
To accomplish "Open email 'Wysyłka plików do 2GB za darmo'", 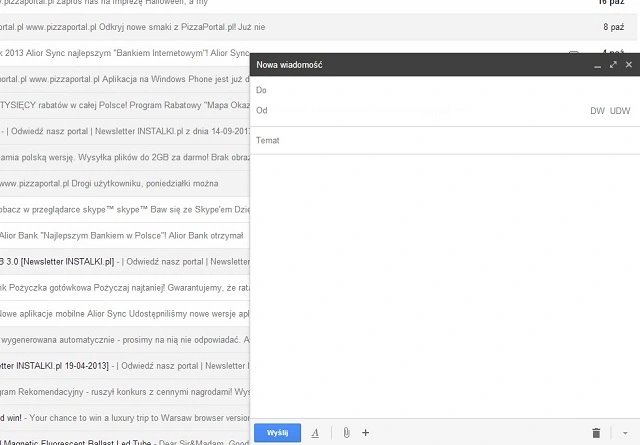I will tap(124, 158).
